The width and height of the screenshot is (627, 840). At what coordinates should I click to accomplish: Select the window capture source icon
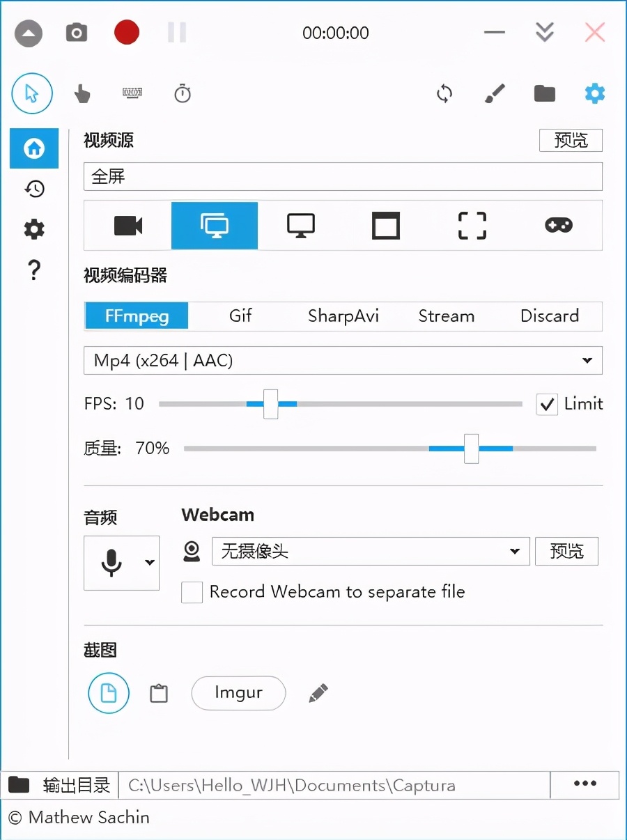[x=385, y=225]
